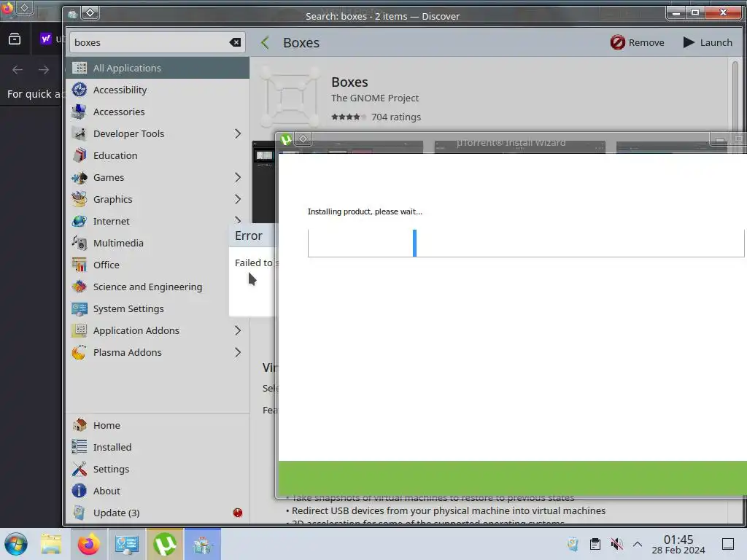The width and height of the screenshot is (747, 560).
Task: Click the Update package icon
Action: (79, 513)
